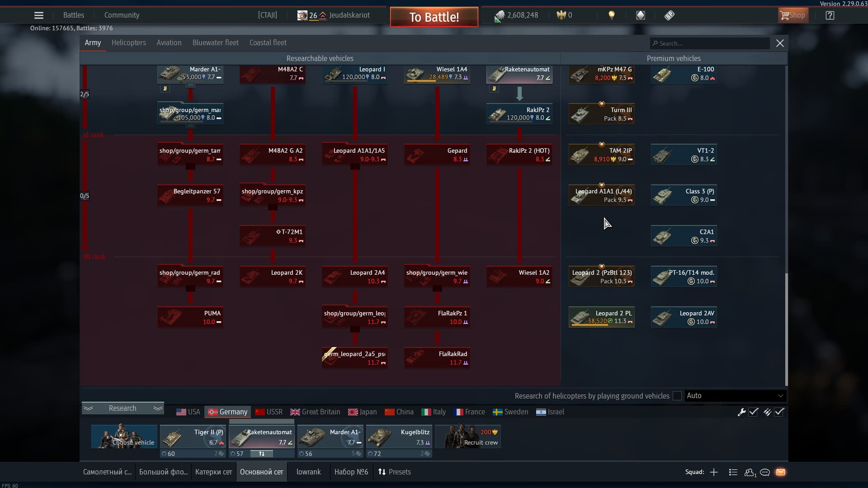Open the main hamburger menu
Screen dimensions: 868x488
tap(39, 15)
